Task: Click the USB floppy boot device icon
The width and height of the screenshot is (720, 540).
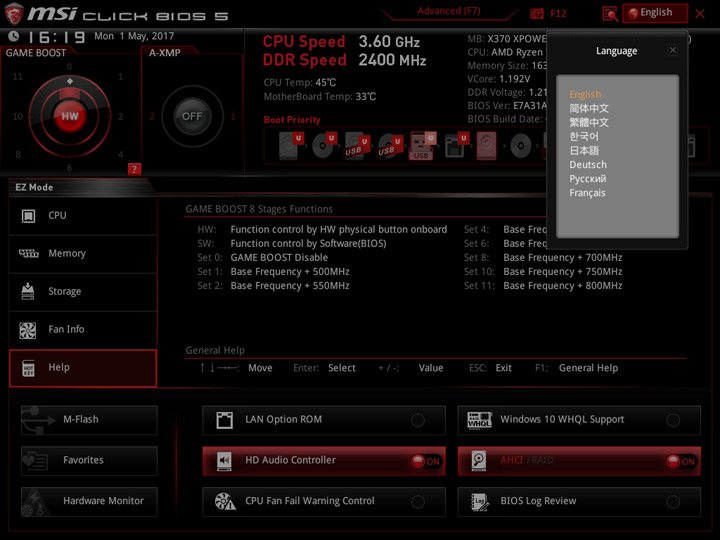Action: tap(456, 146)
